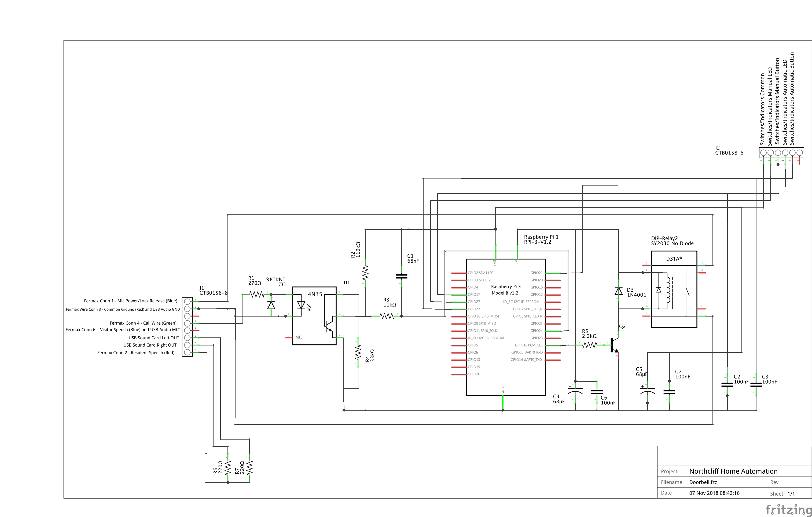
Task: Click the 'Fermax Conn 2 - Resident Speech (Red)' label
Action: point(136,353)
